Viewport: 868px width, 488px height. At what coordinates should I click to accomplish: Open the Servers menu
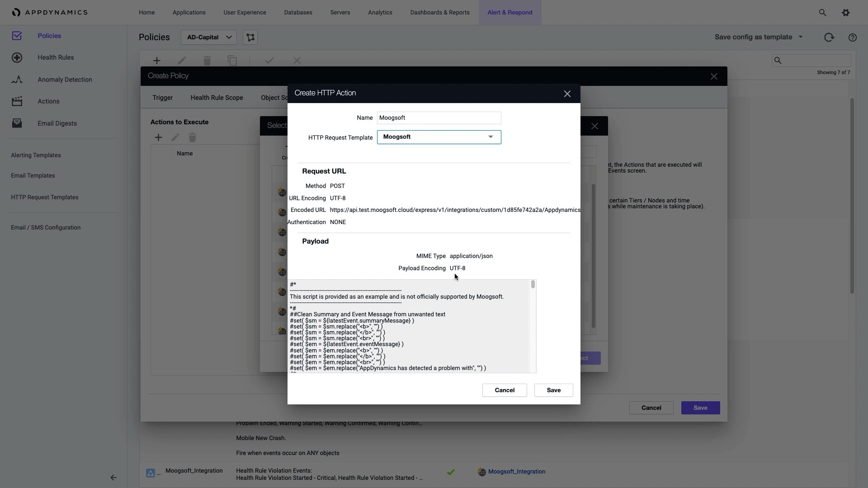coord(340,13)
